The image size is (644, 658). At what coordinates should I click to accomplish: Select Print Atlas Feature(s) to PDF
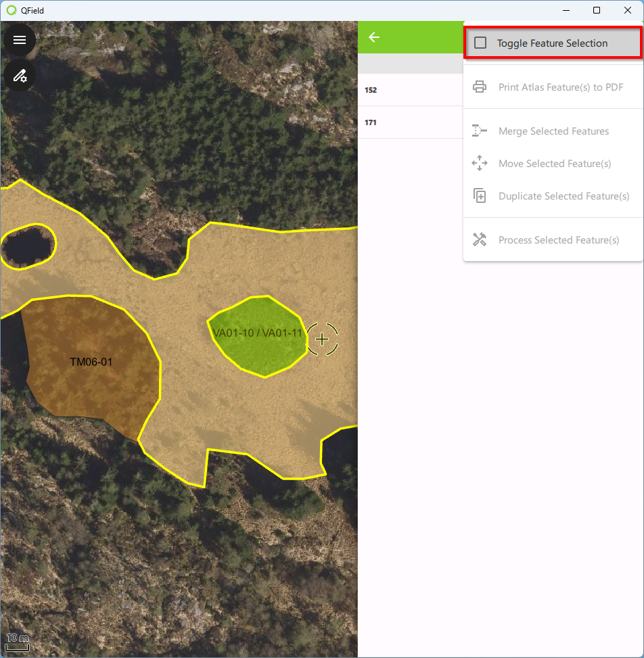tap(560, 87)
